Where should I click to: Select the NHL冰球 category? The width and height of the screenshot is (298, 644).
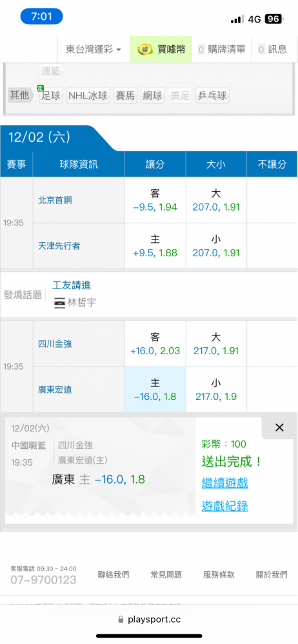tap(88, 96)
